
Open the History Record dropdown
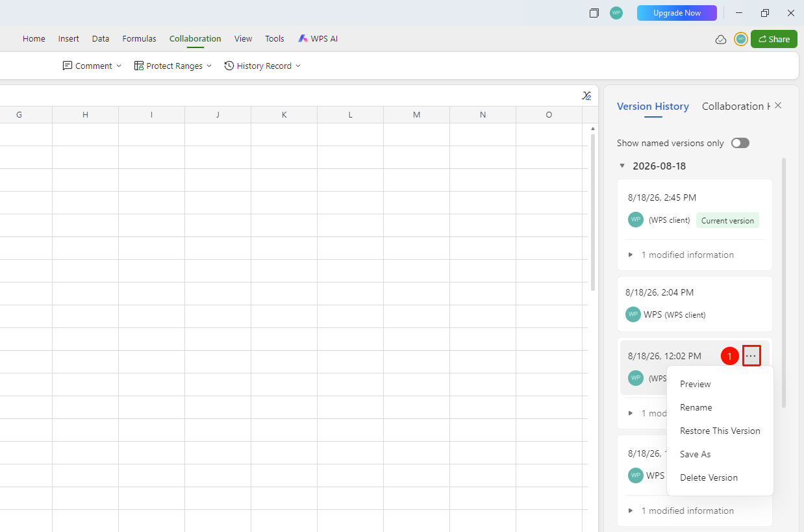(x=262, y=66)
